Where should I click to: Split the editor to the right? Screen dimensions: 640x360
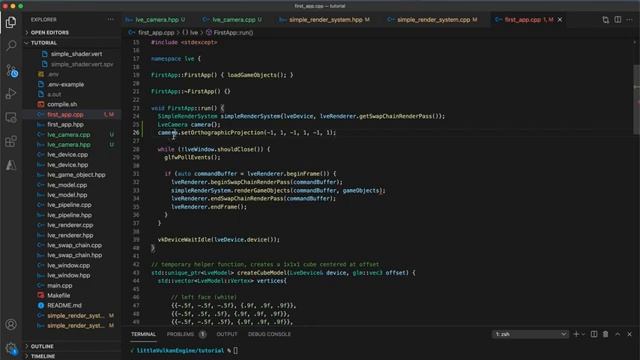click(618, 20)
